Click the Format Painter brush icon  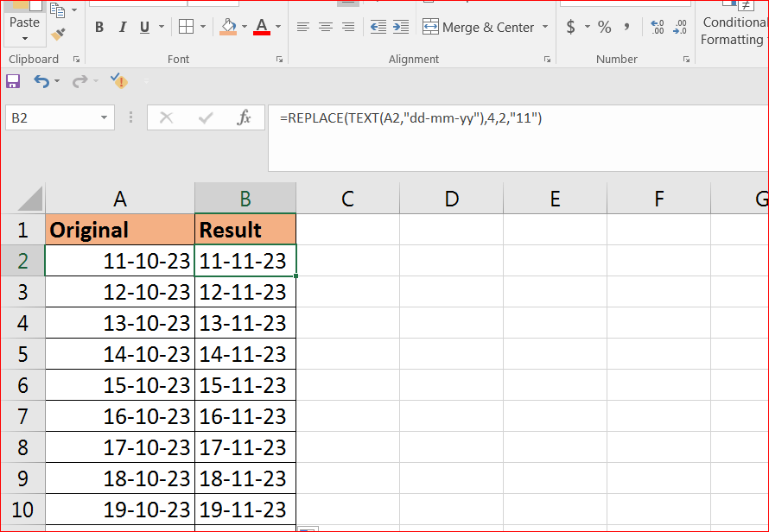58,35
